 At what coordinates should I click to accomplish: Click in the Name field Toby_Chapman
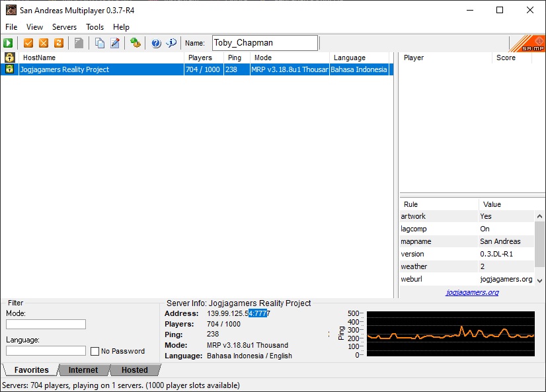coord(265,43)
